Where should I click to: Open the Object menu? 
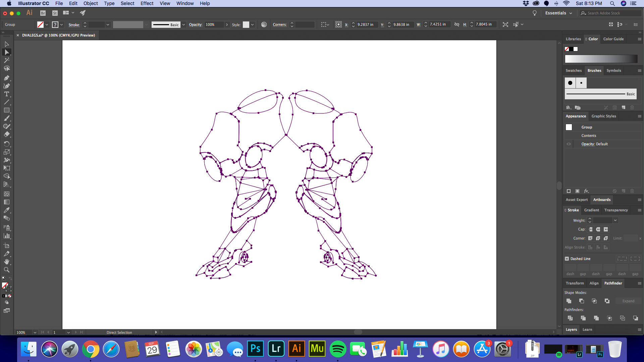pyautogui.click(x=91, y=3)
